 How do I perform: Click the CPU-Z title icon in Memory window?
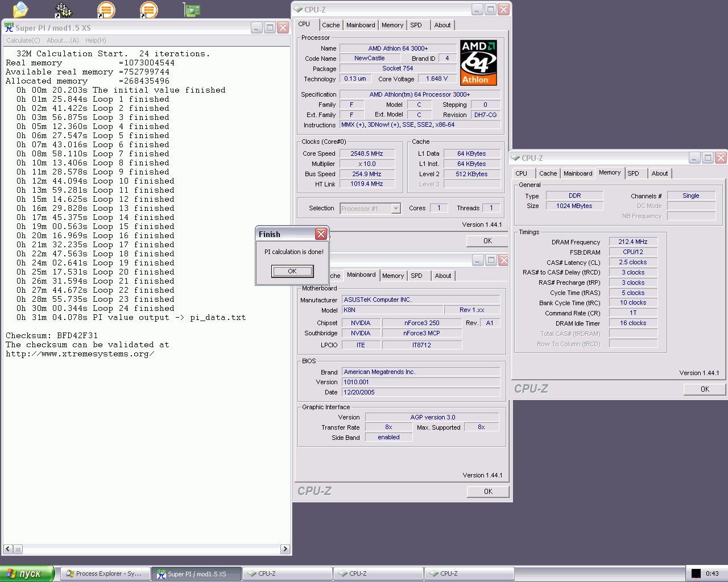point(515,158)
